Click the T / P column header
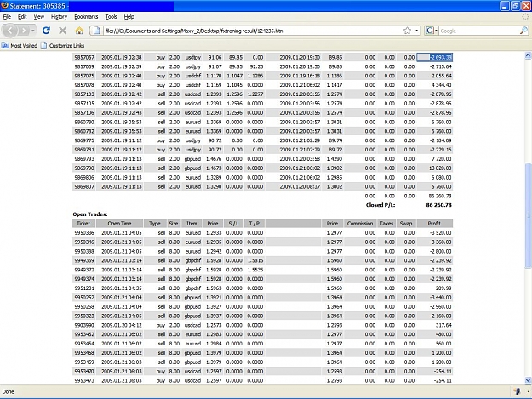Image resolution: width=532 pixels, height=399 pixels. pyautogui.click(x=255, y=224)
